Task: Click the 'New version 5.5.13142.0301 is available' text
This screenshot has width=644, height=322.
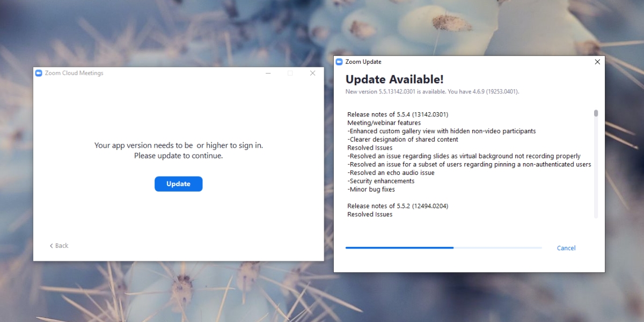Action: (x=432, y=92)
